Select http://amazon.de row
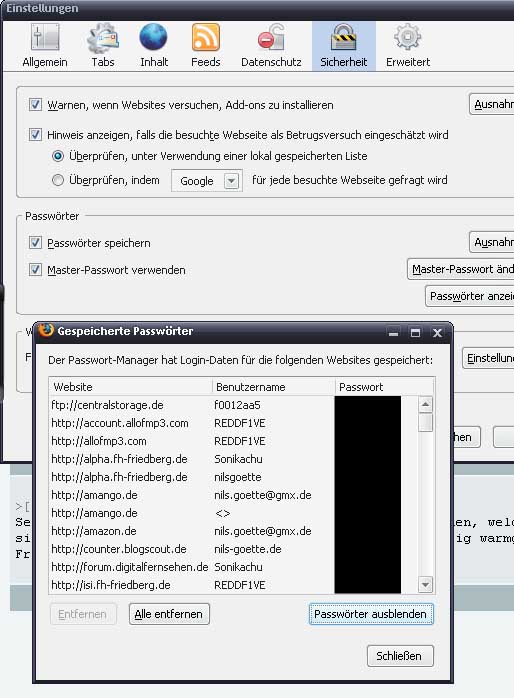Image resolution: width=514 pixels, height=698 pixels. [233, 531]
